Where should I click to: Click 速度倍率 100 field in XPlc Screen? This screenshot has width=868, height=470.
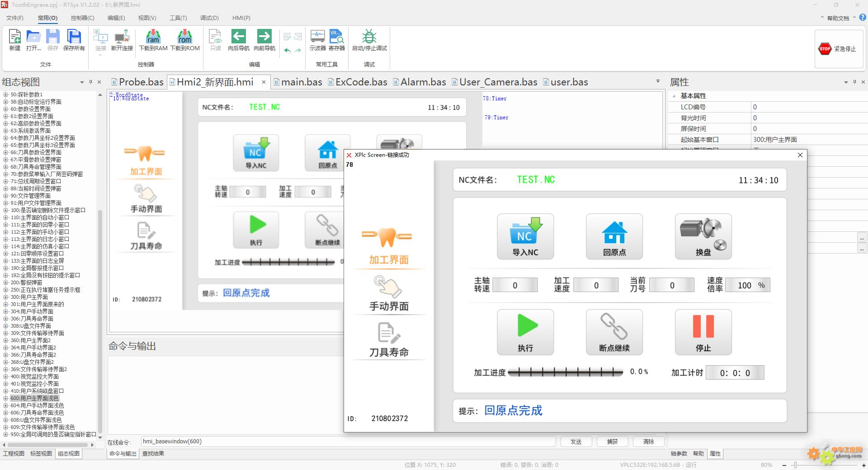click(x=747, y=285)
